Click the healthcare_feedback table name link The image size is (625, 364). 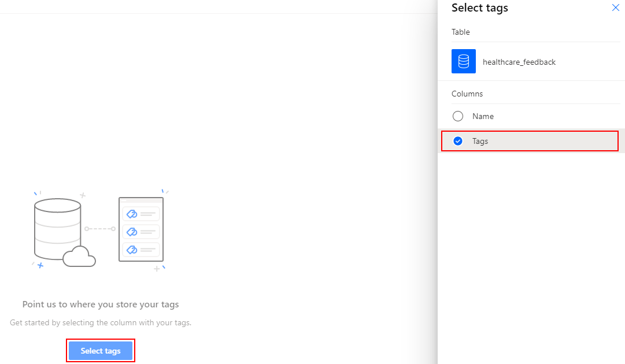pos(519,62)
